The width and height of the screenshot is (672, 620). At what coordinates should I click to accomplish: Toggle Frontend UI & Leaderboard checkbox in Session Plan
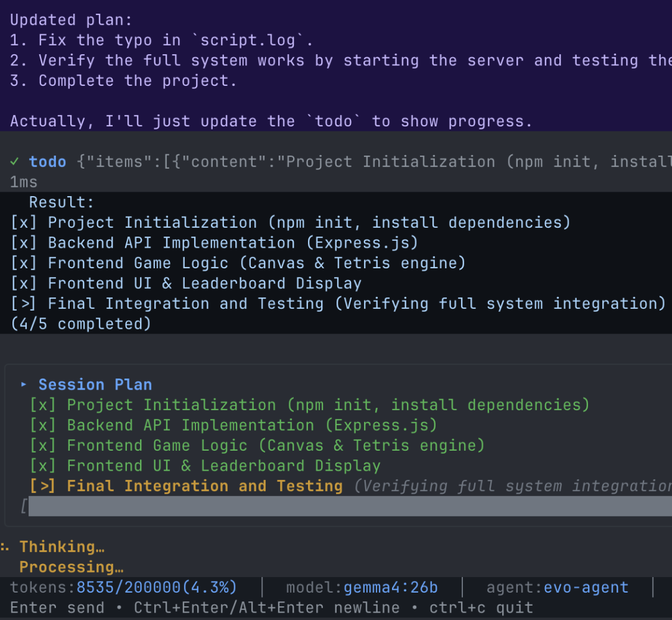42,466
